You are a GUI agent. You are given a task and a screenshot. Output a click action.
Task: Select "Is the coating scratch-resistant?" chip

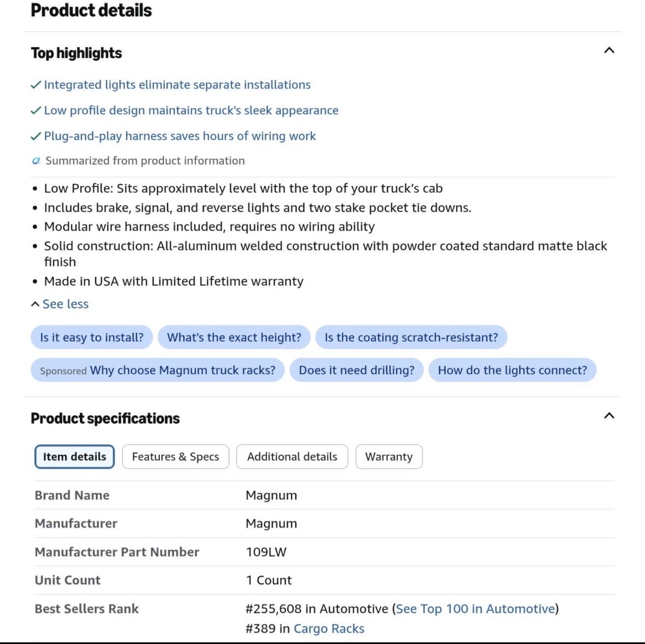411,337
